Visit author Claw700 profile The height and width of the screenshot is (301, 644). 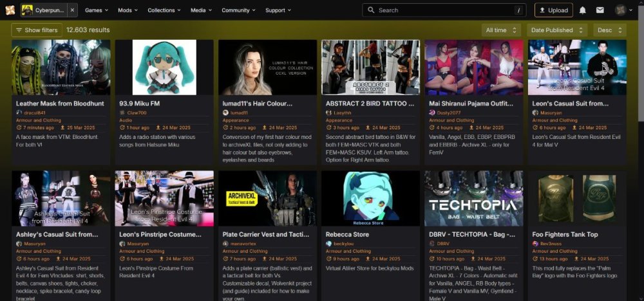coord(137,113)
